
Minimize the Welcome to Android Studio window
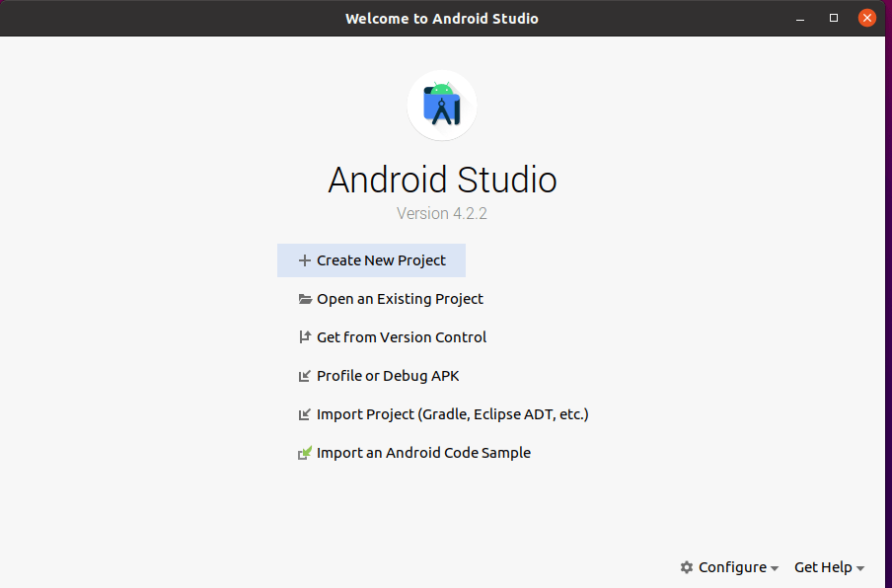(x=800, y=18)
